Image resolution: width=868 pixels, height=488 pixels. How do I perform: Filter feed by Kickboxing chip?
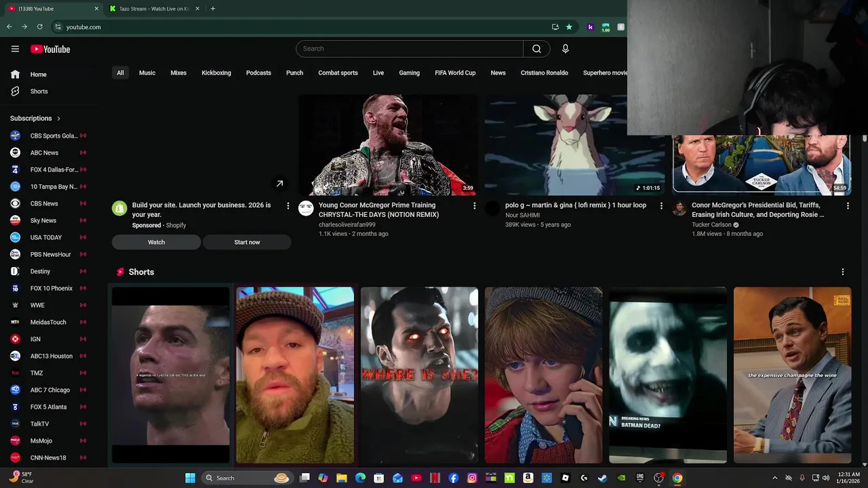point(216,73)
